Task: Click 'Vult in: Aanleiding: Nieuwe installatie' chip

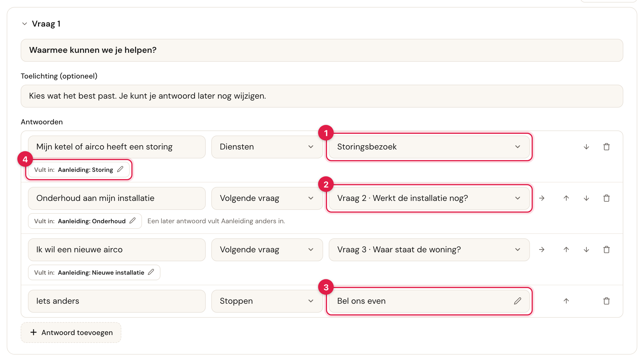Action: (94, 272)
